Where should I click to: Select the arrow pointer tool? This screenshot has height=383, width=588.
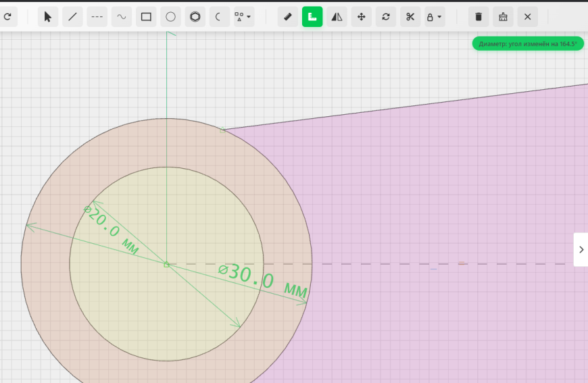pos(48,17)
